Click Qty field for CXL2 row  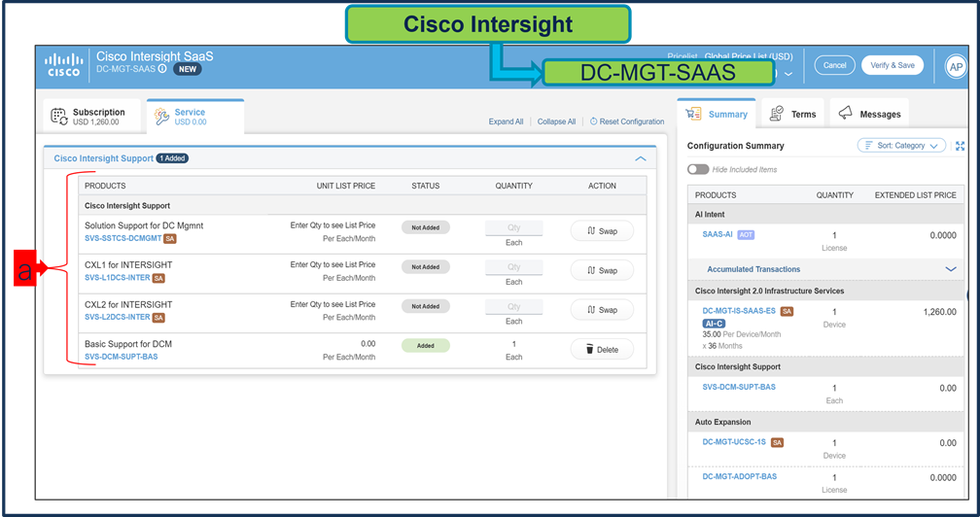point(513,306)
